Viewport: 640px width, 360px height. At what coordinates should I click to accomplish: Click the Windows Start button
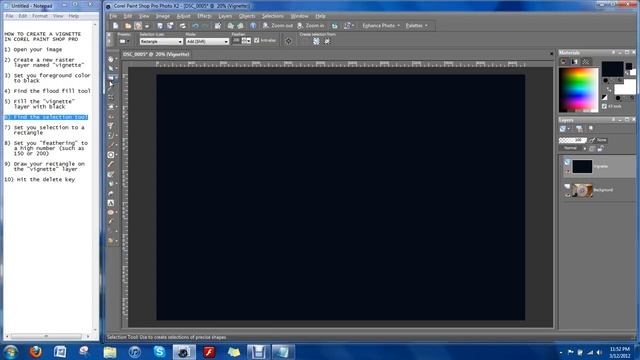(x=11, y=351)
